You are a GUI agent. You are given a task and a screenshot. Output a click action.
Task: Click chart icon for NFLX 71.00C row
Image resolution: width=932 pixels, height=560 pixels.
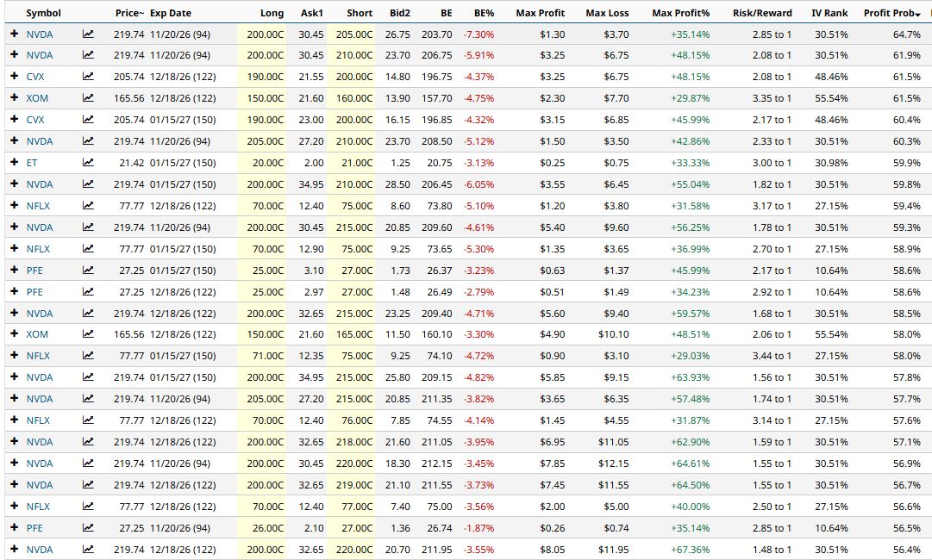click(x=88, y=355)
